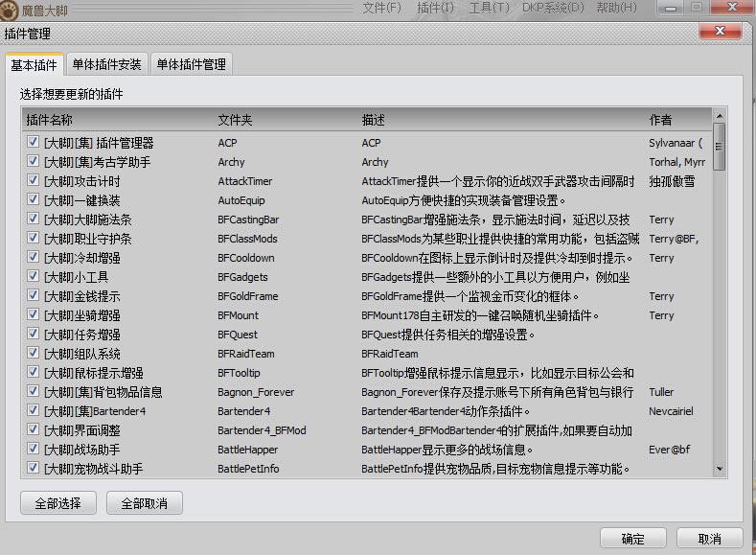This screenshot has height=555, width=756.
Task: Disable the 大脚施法条 BFCastingBar checkbox
Action: [33, 219]
